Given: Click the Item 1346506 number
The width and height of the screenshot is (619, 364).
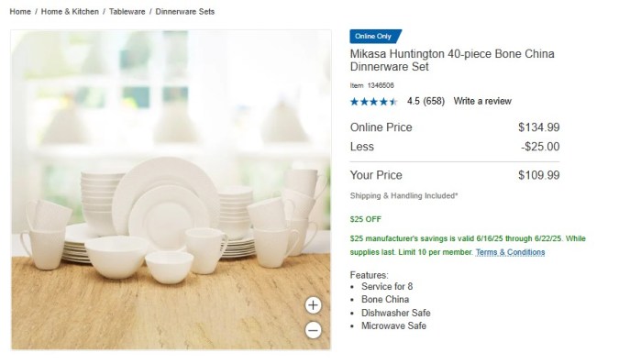Looking at the screenshot, I should click(372, 85).
